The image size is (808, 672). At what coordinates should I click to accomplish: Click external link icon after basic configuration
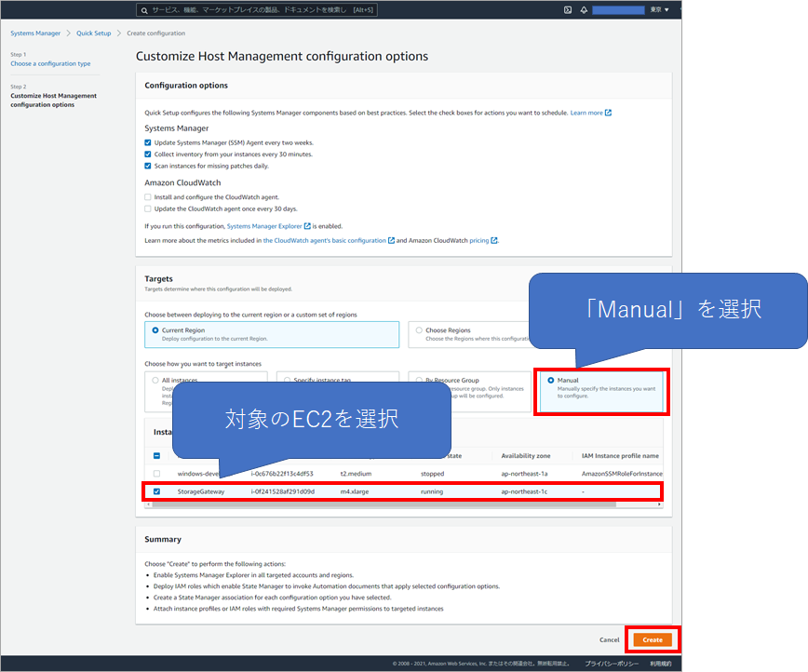391,241
